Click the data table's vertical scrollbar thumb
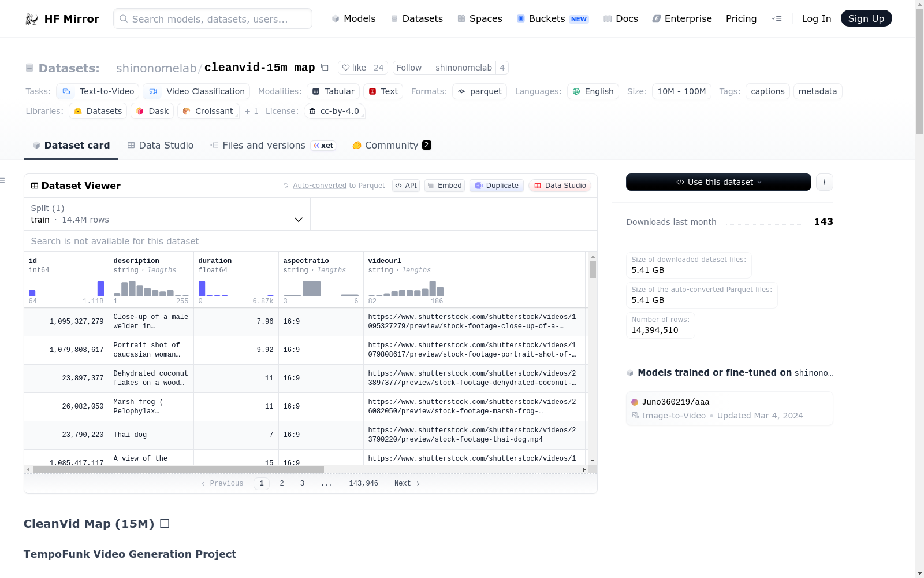This screenshot has width=924, height=578. pos(593,269)
